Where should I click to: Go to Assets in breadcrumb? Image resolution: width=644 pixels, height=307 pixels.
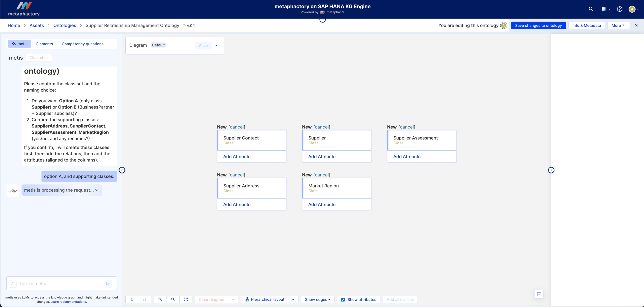coord(36,25)
